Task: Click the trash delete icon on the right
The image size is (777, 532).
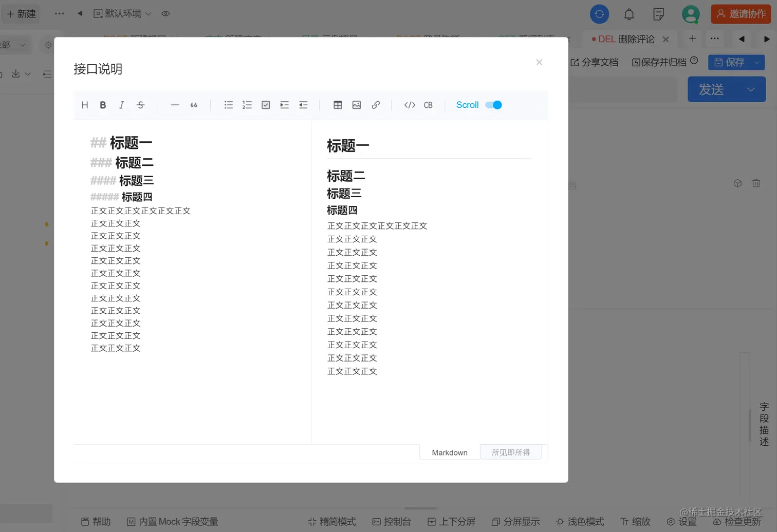Action: click(756, 183)
